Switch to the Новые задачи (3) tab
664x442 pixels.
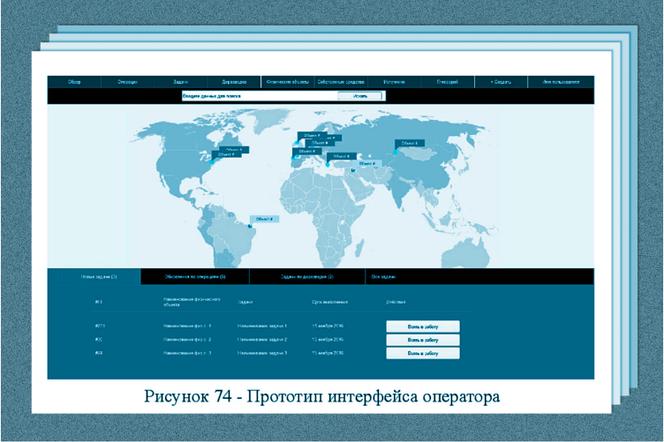99,276
